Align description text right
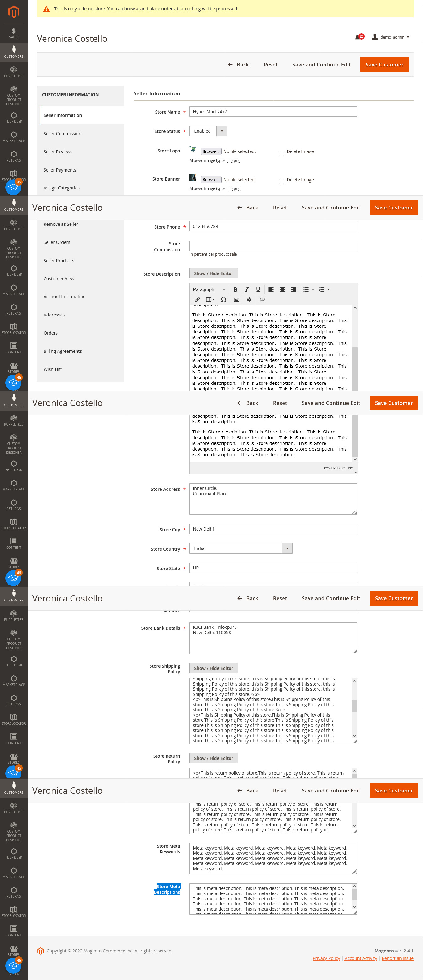The width and height of the screenshot is (423, 980). click(x=294, y=289)
